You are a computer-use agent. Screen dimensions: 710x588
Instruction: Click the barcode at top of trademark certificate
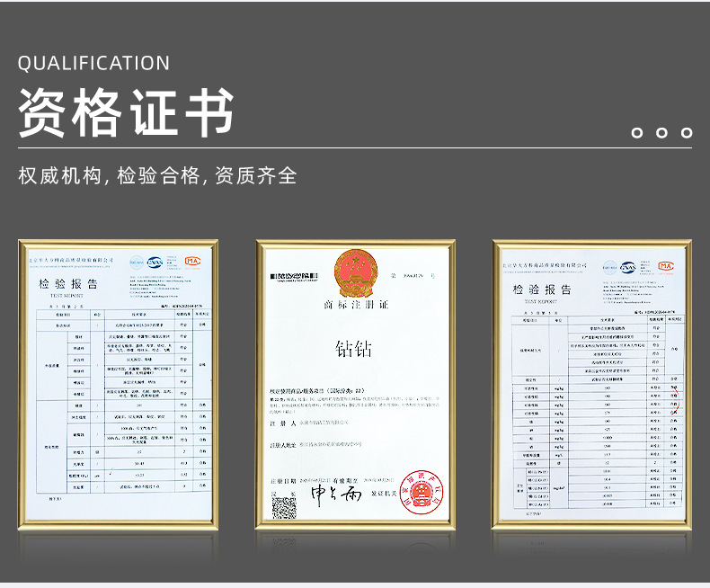(x=296, y=273)
